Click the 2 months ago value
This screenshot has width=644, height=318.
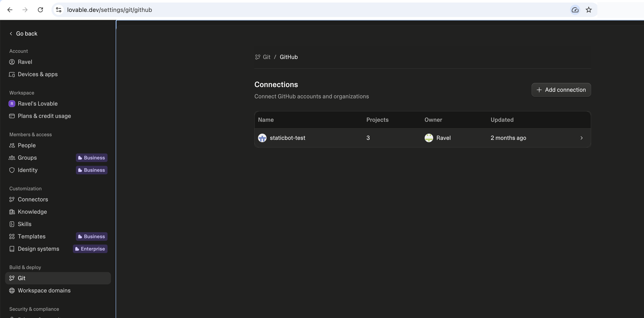(508, 138)
